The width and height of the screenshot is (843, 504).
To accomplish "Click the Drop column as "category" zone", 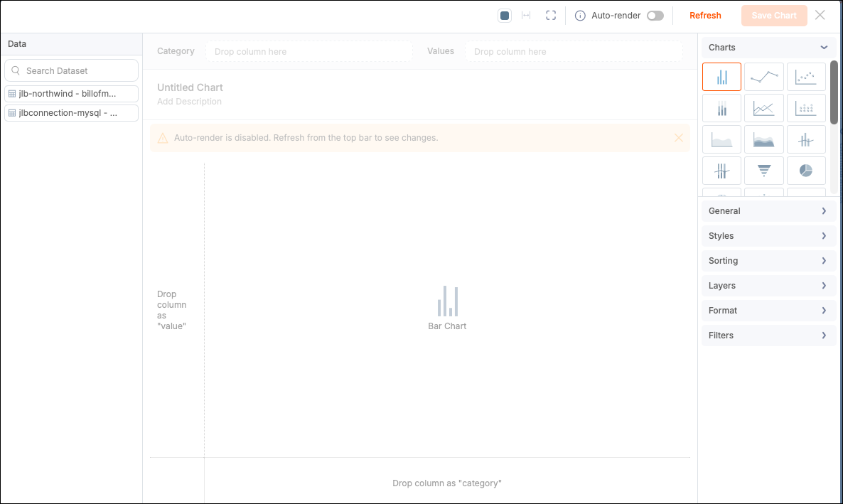I will tap(447, 483).
